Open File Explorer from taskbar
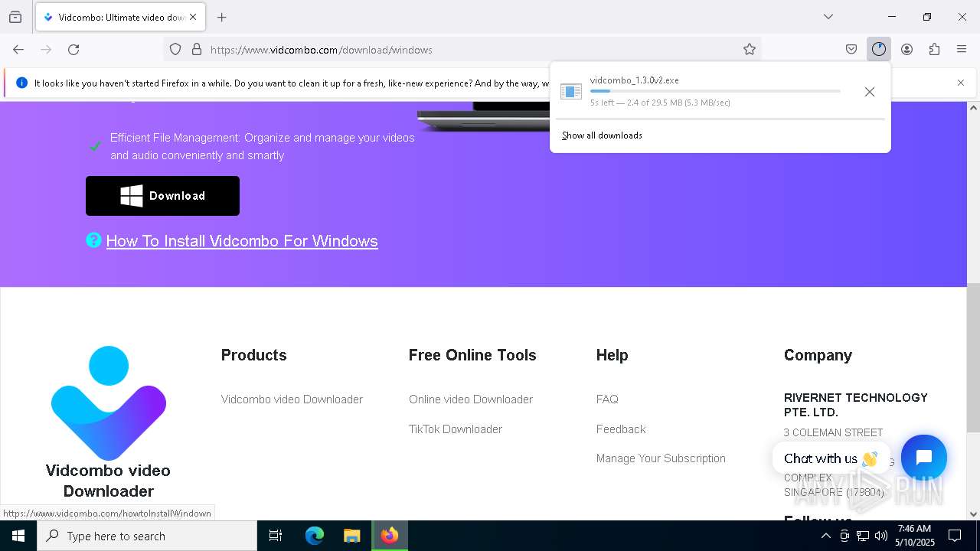This screenshot has height=551, width=980. [351, 536]
